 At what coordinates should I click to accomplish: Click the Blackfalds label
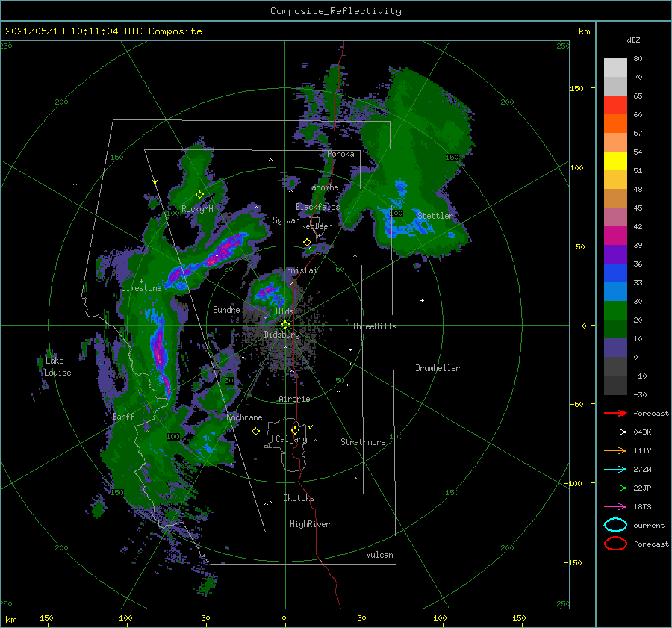pos(317,207)
